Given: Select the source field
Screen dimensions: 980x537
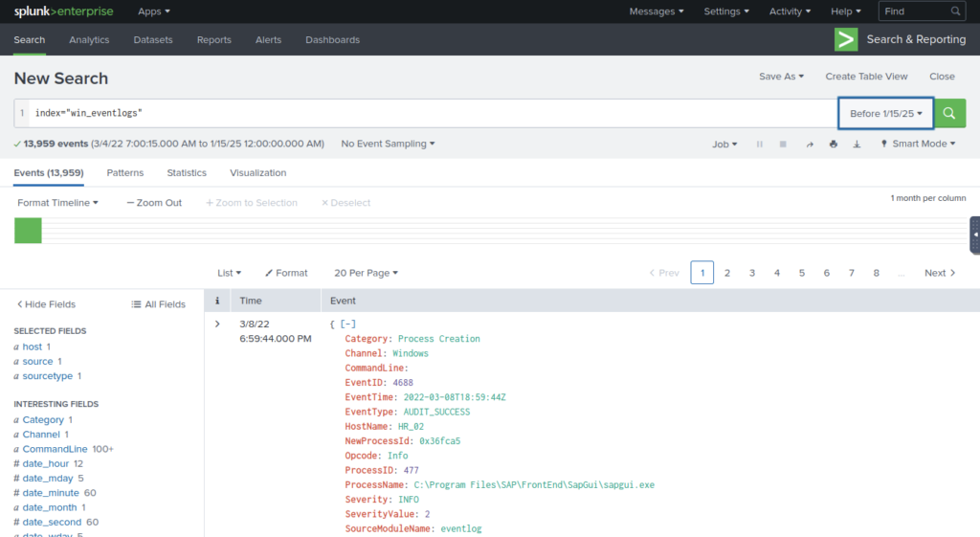Looking at the screenshot, I should pyautogui.click(x=37, y=361).
